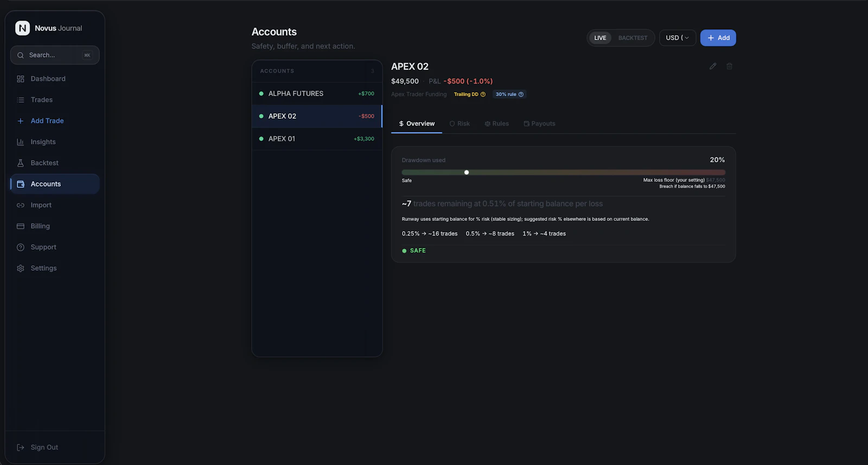This screenshot has height=465, width=868.
Task: Click the Settings gear icon
Action: [x=21, y=268]
